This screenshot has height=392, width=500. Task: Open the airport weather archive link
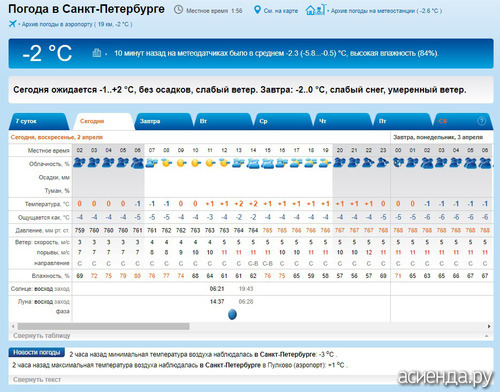tap(77, 24)
